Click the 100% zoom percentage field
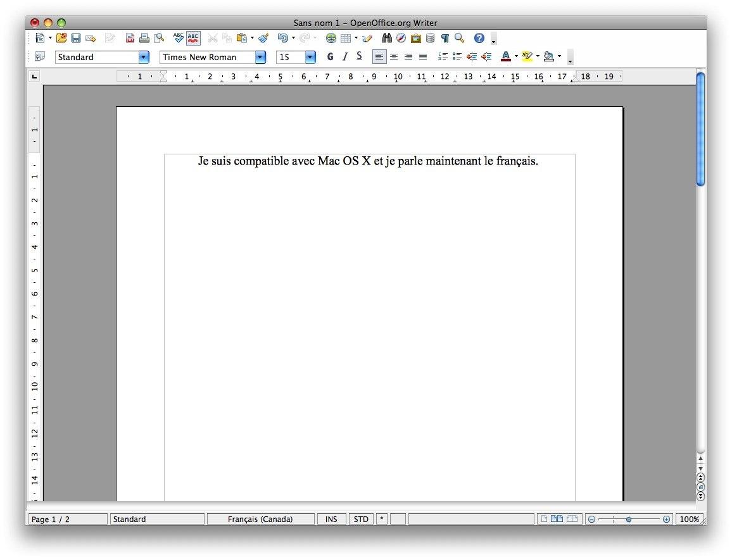 click(689, 519)
